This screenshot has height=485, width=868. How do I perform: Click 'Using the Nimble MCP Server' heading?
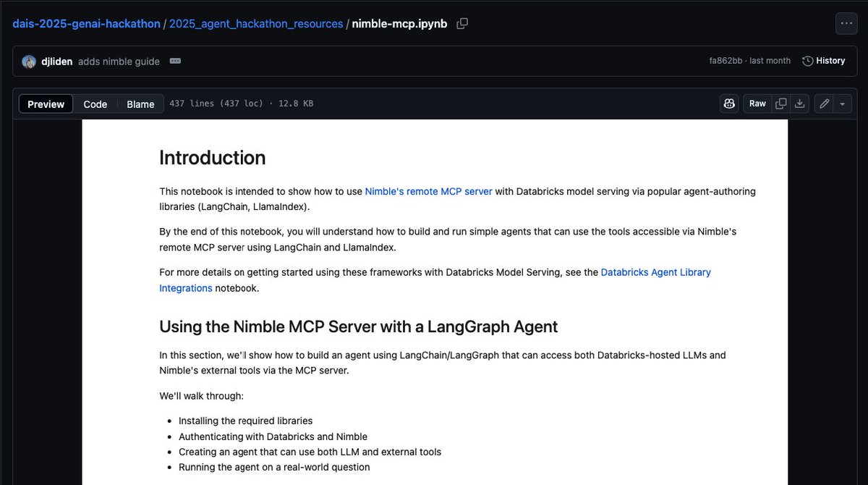359,326
